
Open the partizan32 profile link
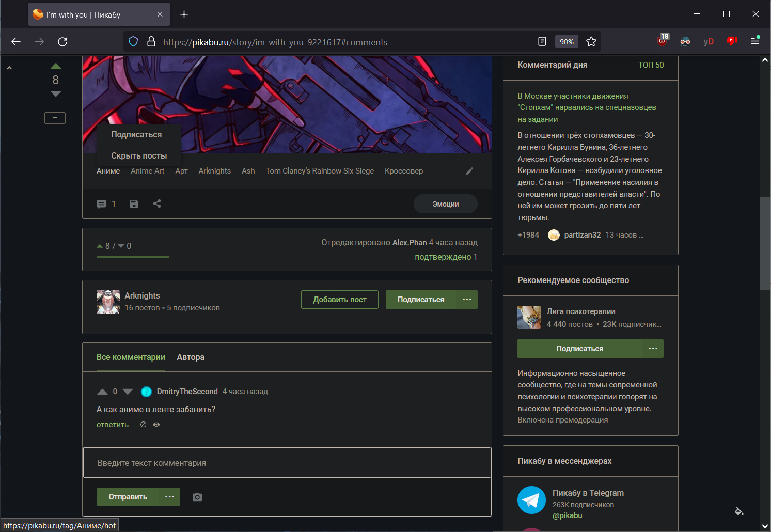tap(583, 235)
